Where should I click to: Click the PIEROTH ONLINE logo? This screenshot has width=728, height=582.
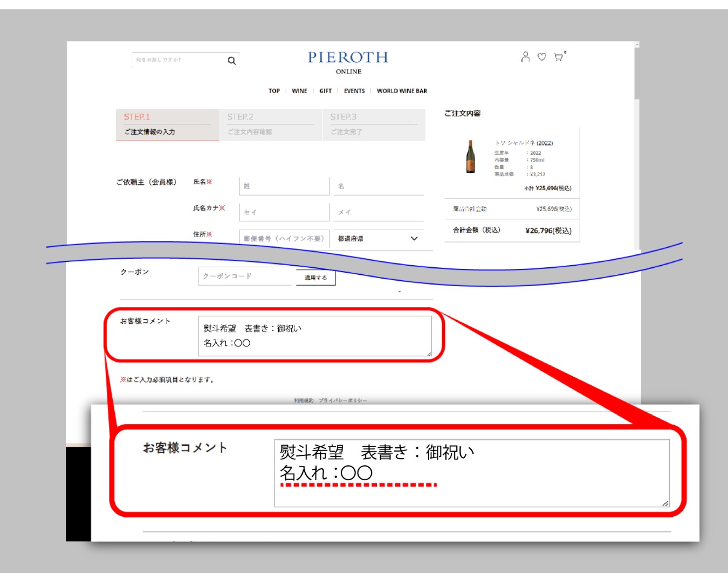point(348,62)
